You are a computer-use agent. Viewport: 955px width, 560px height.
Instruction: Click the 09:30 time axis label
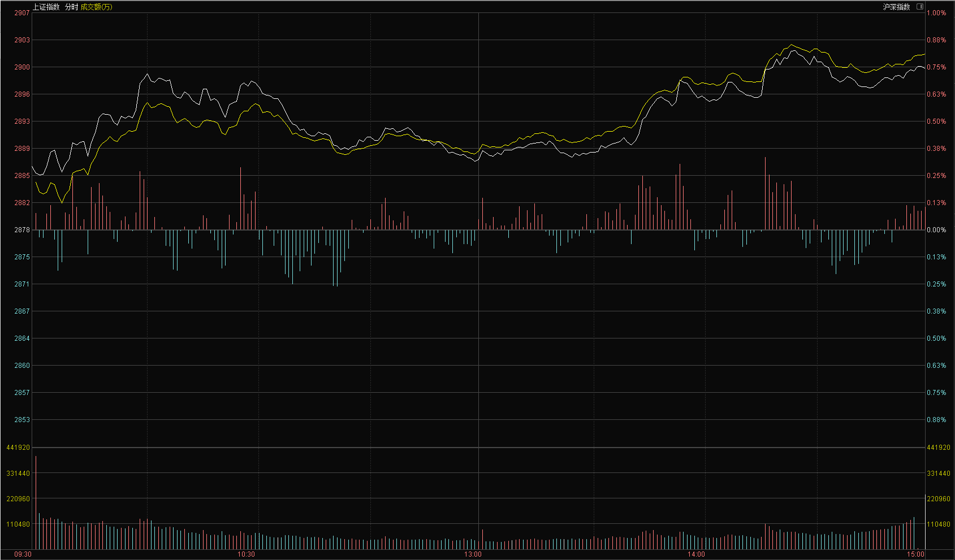tap(23, 554)
